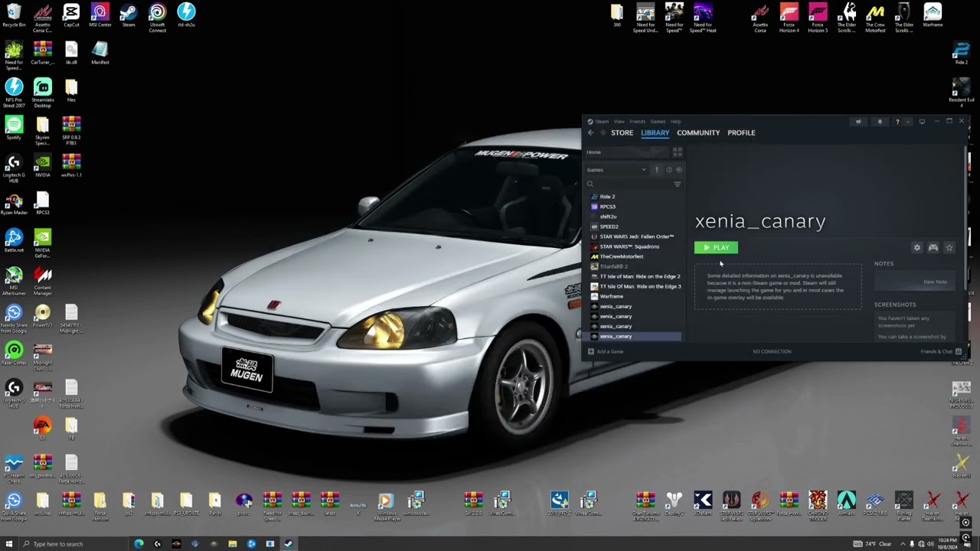
Task: Click the library search field
Action: [628, 184]
